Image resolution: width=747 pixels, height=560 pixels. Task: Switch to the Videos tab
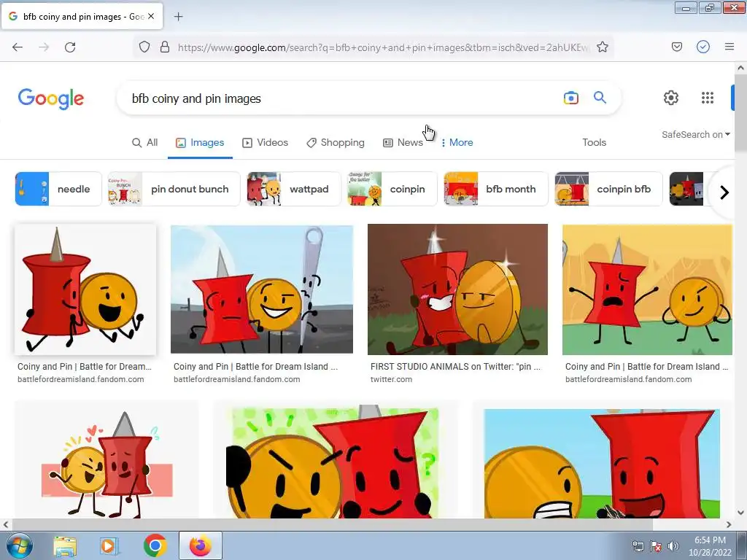(266, 142)
